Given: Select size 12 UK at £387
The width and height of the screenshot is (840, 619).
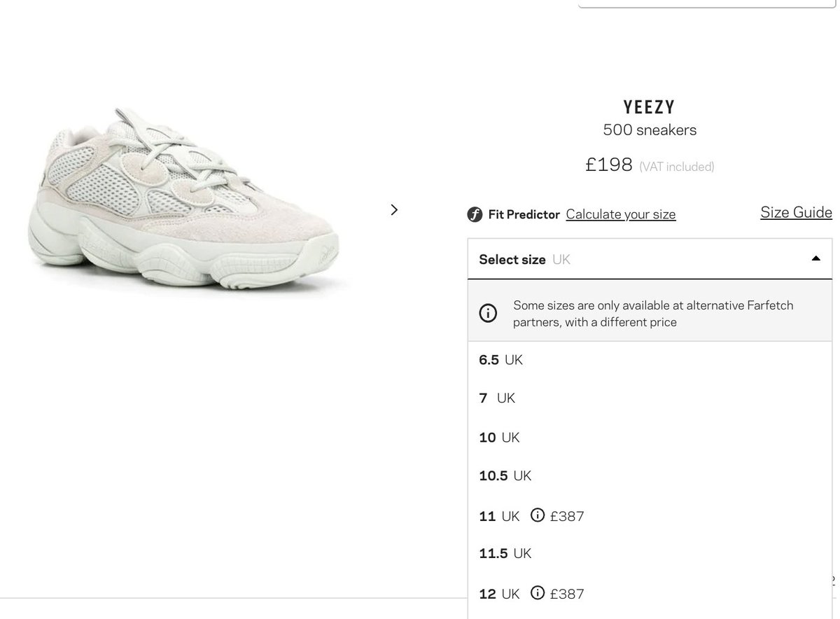Looking at the screenshot, I should [650, 594].
